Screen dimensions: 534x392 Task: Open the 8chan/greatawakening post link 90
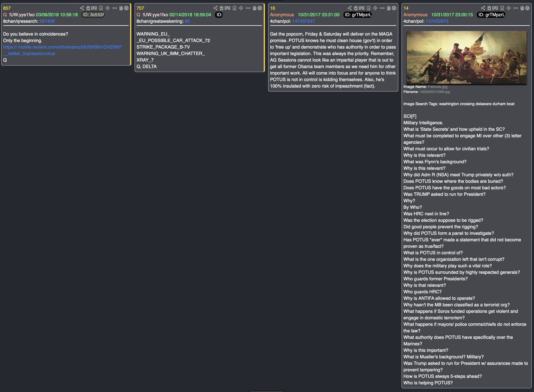coord(187,21)
